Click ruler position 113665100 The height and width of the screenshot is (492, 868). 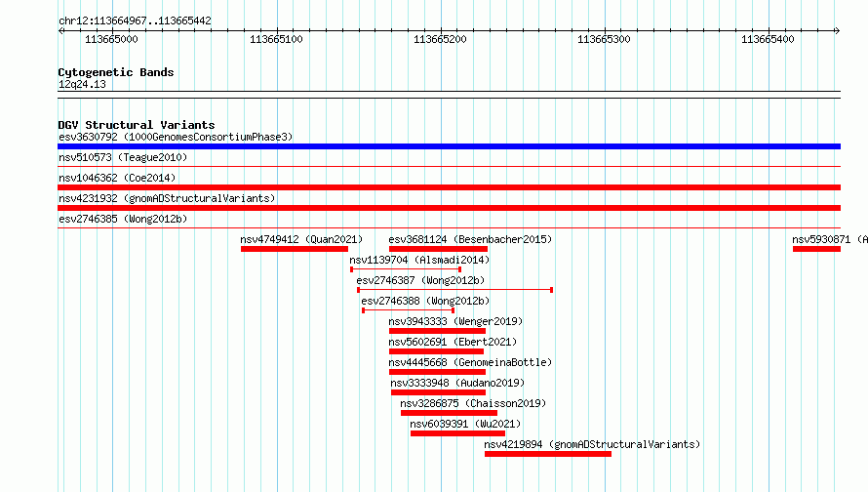coord(276,39)
